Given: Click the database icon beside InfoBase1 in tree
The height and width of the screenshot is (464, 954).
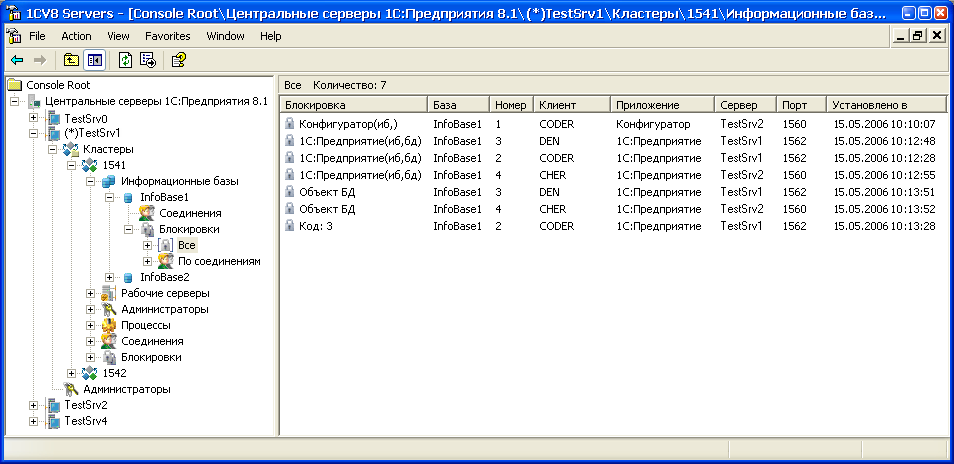Looking at the screenshot, I should (x=128, y=197).
